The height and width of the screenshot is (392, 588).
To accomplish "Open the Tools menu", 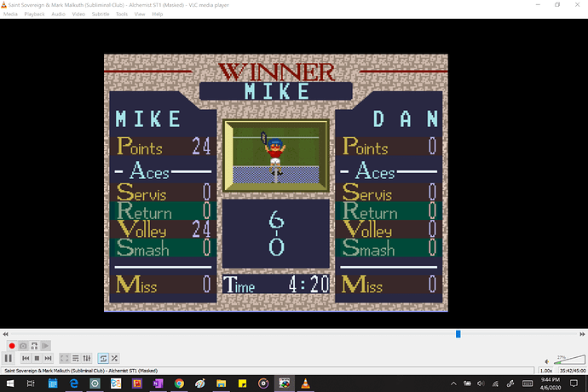I will tap(122, 14).
